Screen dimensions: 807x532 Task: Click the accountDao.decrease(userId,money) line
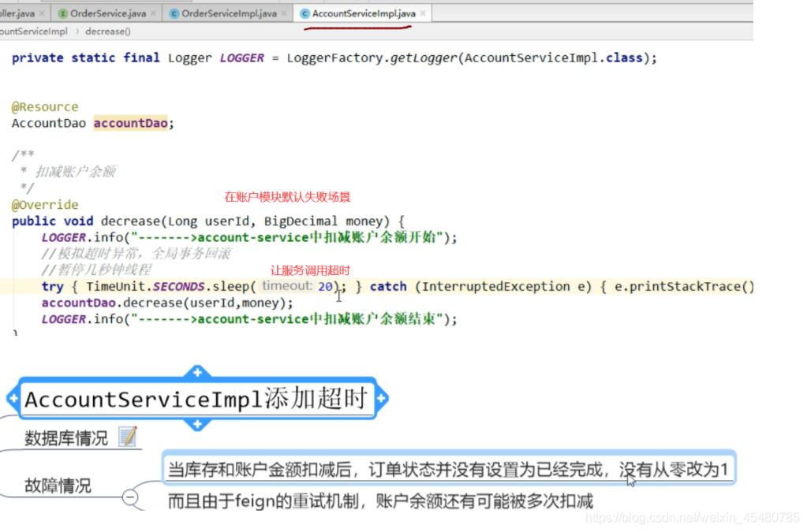pyautogui.click(x=167, y=303)
